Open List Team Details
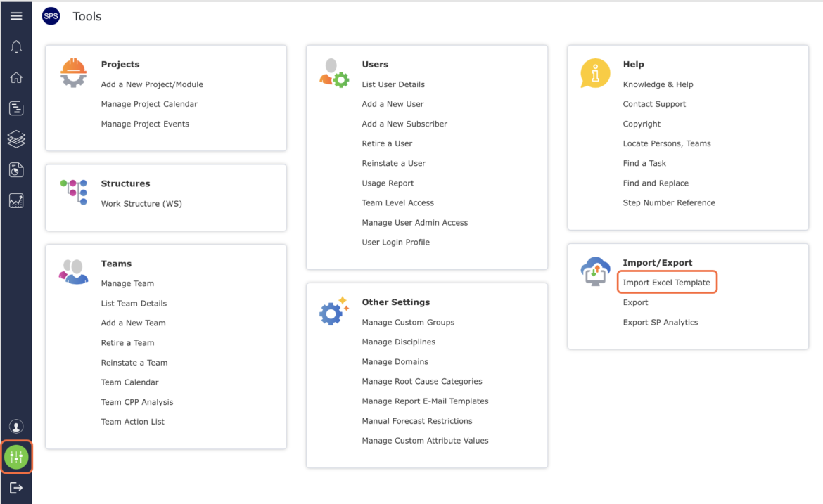Viewport: 823px width, 504px height. (x=134, y=303)
